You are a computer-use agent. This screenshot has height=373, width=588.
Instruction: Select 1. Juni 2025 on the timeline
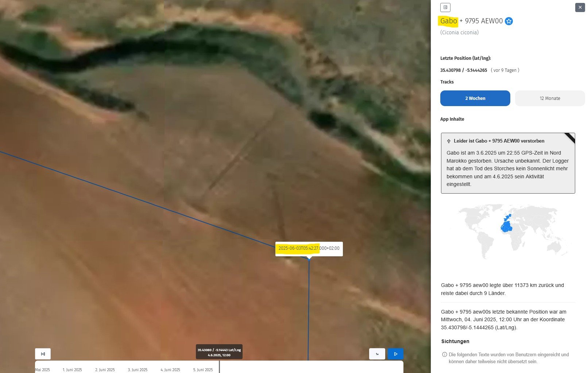(x=72, y=370)
